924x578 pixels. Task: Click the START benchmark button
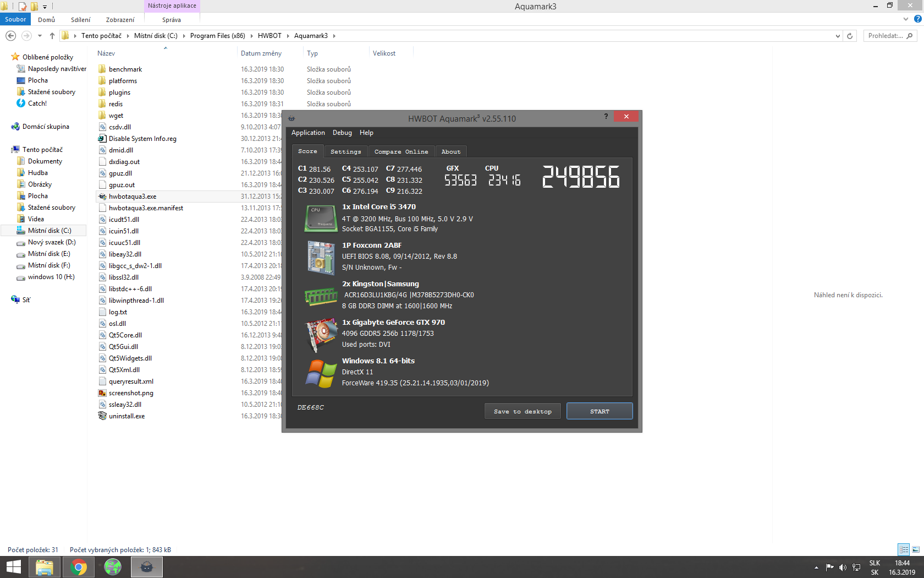pos(599,411)
